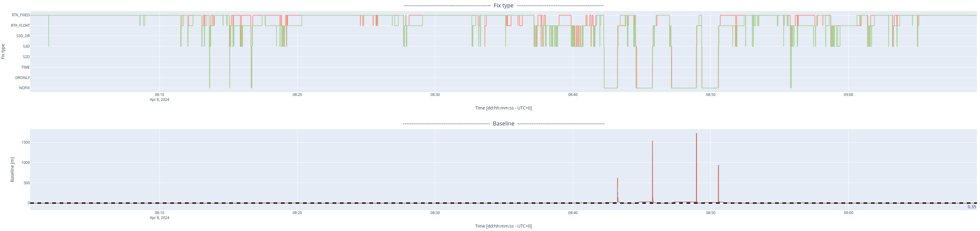Click 09:00 tick on Baseline chart

click(x=848, y=213)
